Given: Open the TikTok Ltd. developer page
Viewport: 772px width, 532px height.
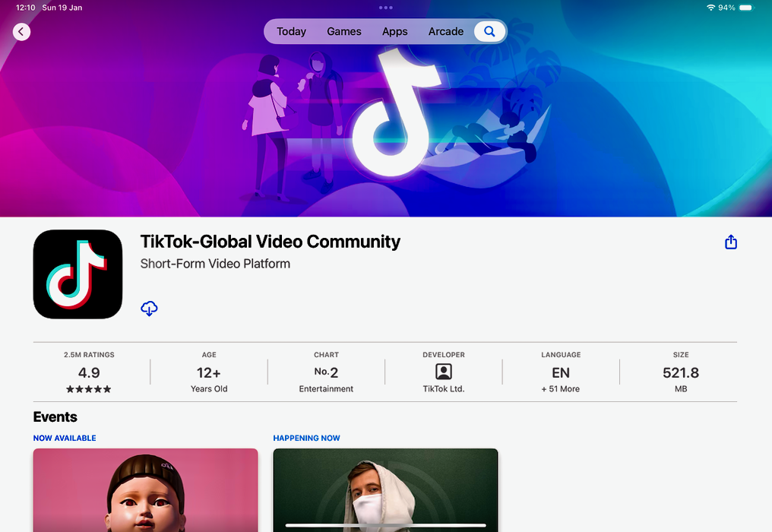Looking at the screenshot, I should pyautogui.click(x=444, y=388).
